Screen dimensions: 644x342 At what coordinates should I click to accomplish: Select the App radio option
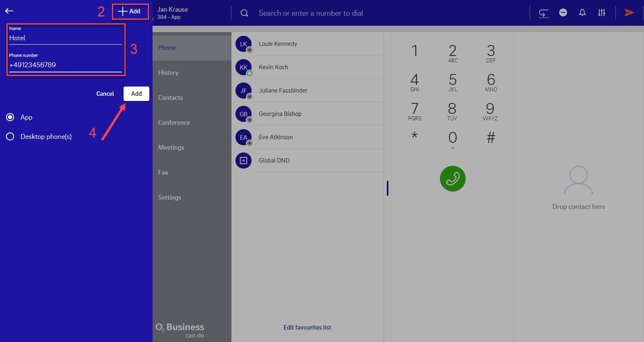coord(10,117)
